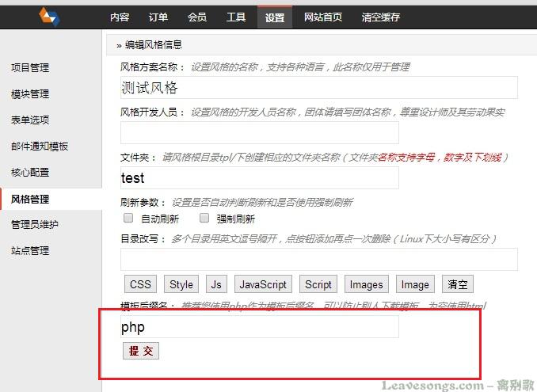Select the 设置 menu tab
This screenshot has width=537, height=392.
(x=275, y=17)
